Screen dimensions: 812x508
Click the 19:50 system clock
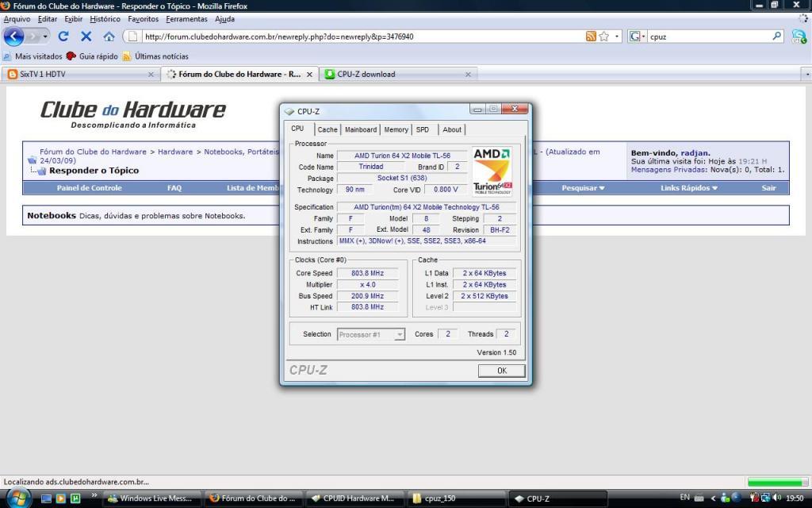[x=795, y=498]
